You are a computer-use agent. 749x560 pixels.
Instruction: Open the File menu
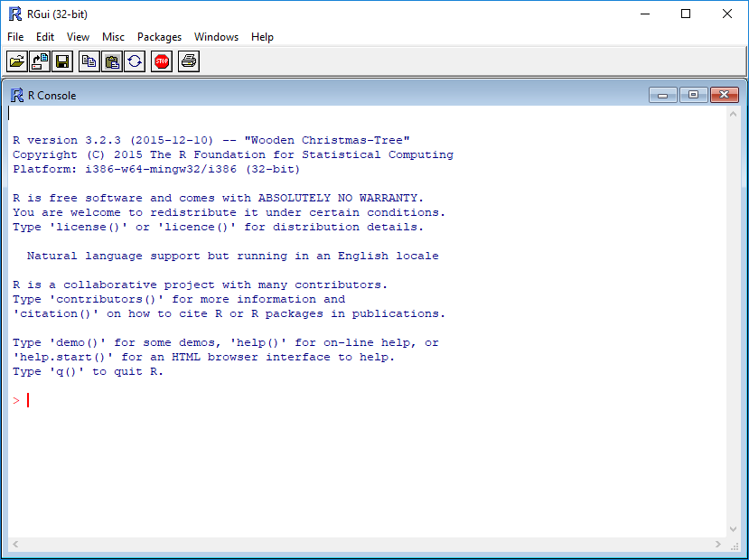pos(15,37)
